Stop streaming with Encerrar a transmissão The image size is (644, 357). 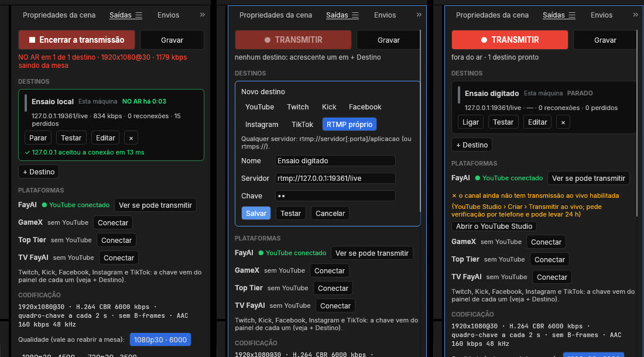76,40
